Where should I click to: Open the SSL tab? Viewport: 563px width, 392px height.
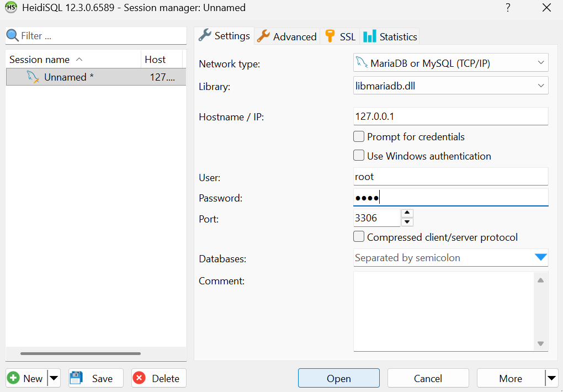pyautogui.click(x=339, y=36)
